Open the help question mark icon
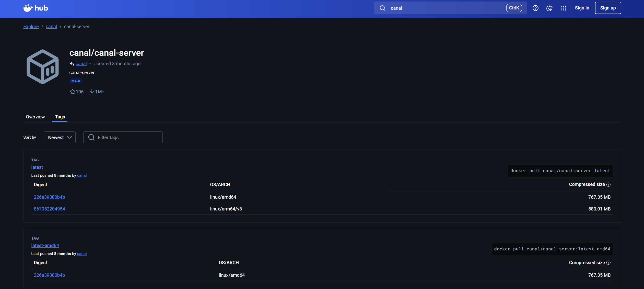The image size is (644, 289). point(535,8)
